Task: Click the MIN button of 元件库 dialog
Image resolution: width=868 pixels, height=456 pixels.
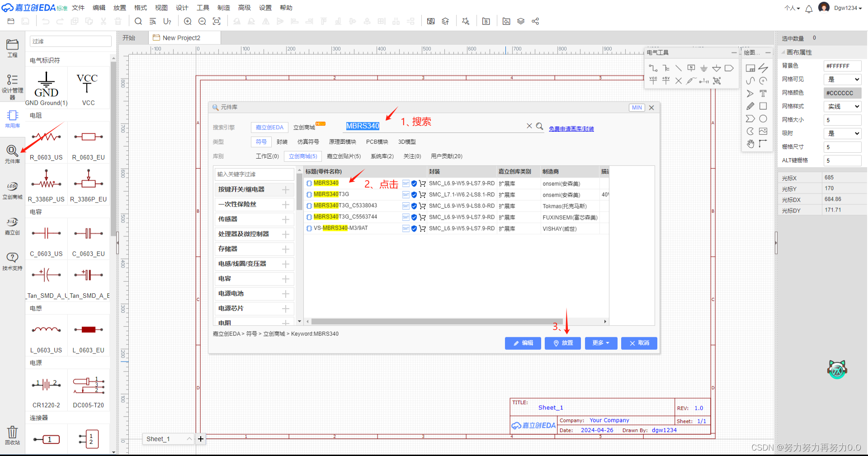Action: pyautogui.click(x=637, y=108)
